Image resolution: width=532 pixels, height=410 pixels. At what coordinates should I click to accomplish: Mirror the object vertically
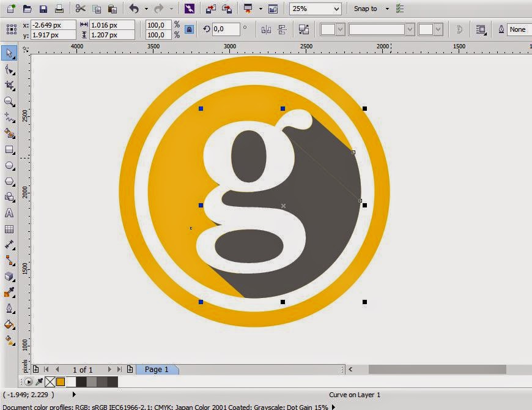pyautogui.click(x=283, y=30)
